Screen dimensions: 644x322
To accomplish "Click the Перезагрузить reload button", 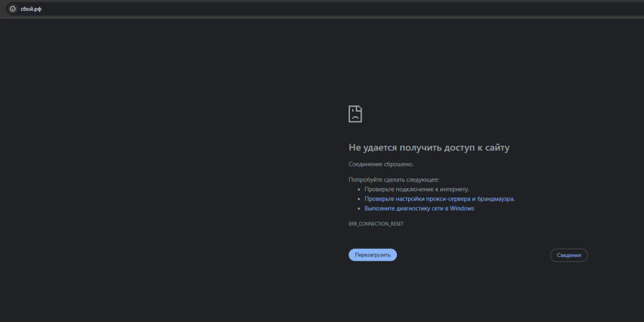I will pyautogui.click(x=373, y=255).
